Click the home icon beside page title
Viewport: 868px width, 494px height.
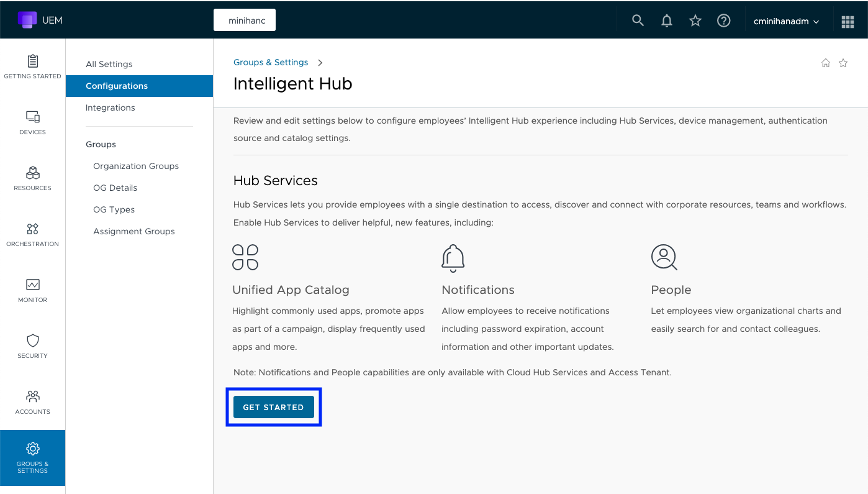(826, 63)
